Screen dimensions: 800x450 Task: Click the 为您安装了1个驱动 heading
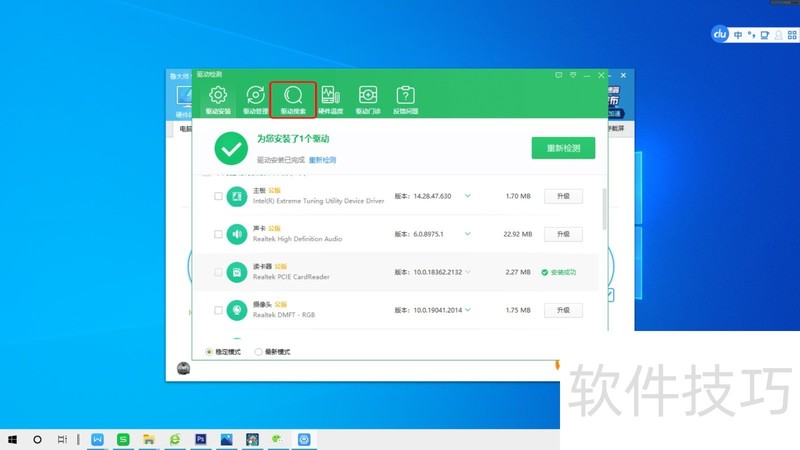click(293, 139)
